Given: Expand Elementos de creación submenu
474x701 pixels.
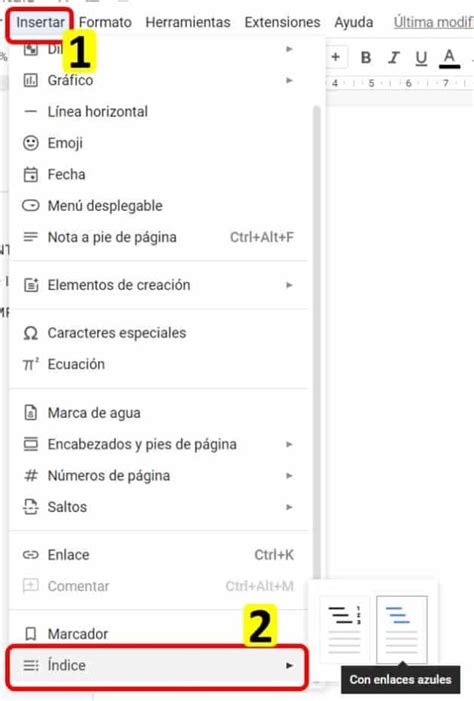Looking at the screenshot, I should pyautogui.click(x=159, y=285).
